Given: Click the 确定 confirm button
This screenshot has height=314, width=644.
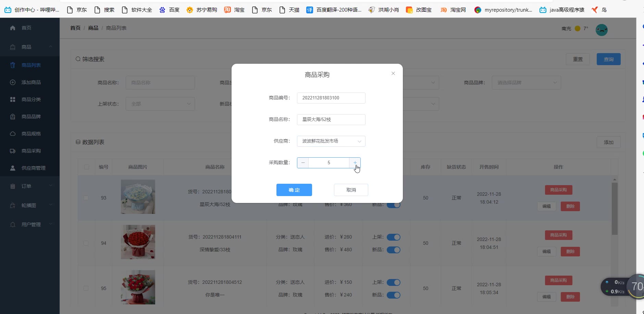Looking at the screenshot, I should coord(294,190).
